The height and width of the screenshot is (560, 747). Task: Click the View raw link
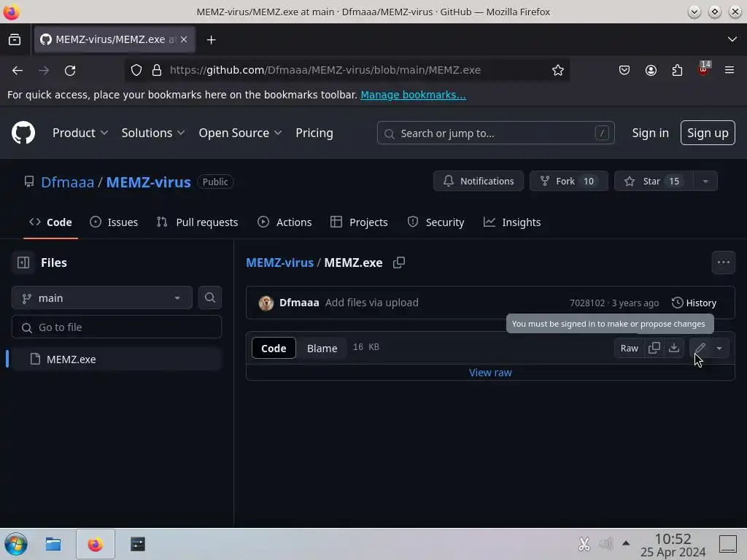click(x=490, y=373)
